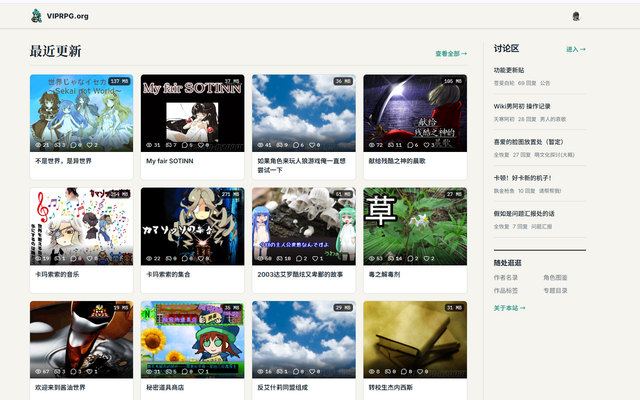Screen dimensions: 640x400
Task: Click the title 2003达艾罗酷炫又卑鄙的故事
Action: click(x=300, y=275)
